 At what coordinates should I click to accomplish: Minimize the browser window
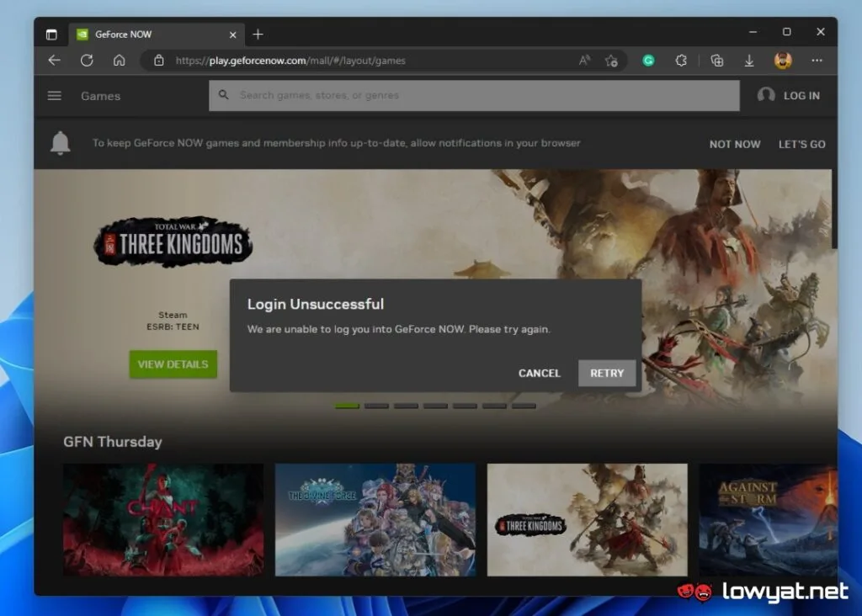[753, 32]
